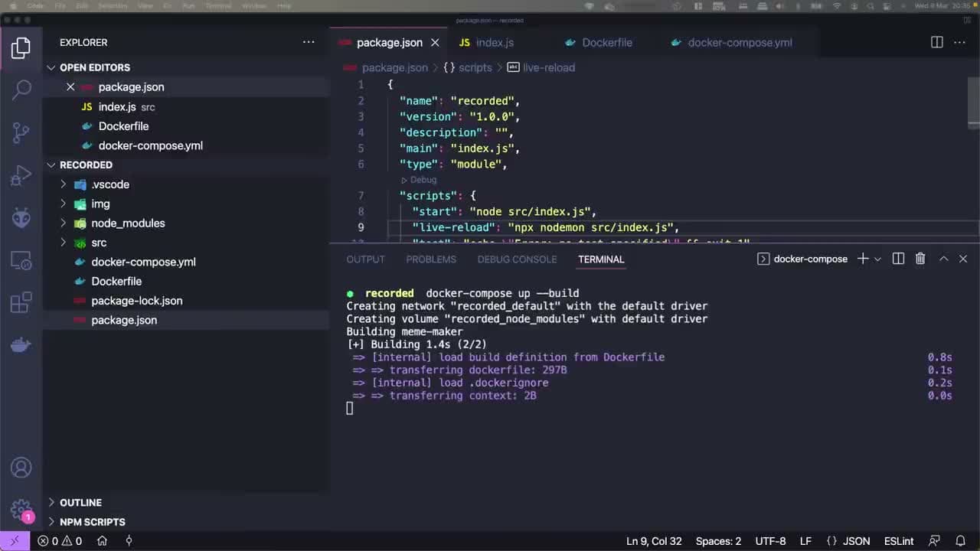Show errors and warnings count in status bar
Image resolution: width=980 pixels, height=551 pixels.
click(60, 541)
